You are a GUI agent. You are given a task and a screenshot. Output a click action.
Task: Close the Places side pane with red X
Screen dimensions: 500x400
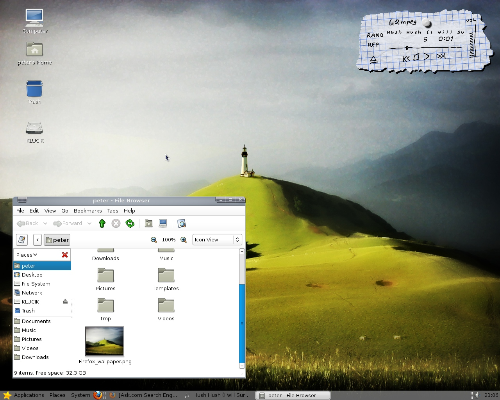pos(65,255)
